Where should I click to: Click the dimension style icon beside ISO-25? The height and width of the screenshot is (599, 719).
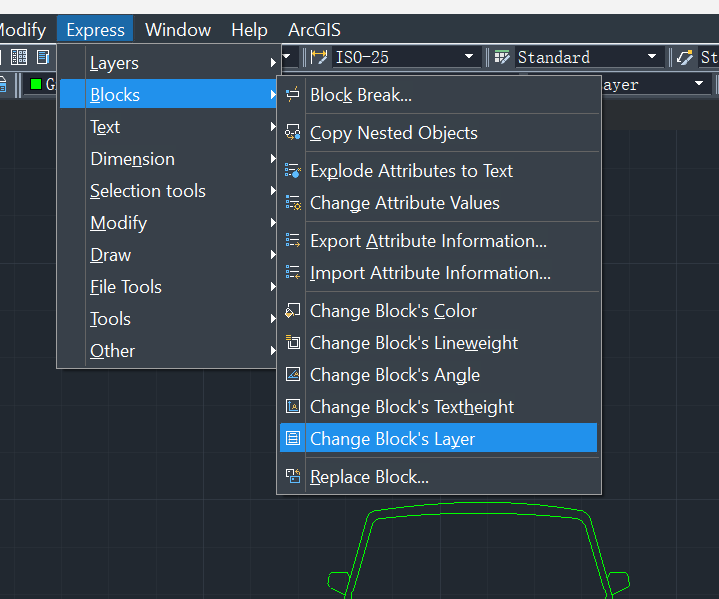point(319,57)
